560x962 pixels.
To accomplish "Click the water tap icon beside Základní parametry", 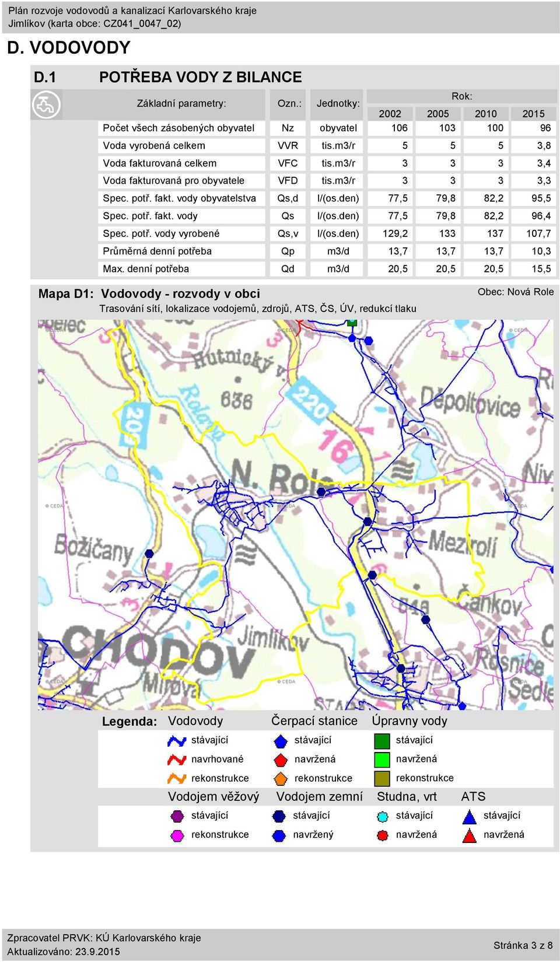I will 46,105.
